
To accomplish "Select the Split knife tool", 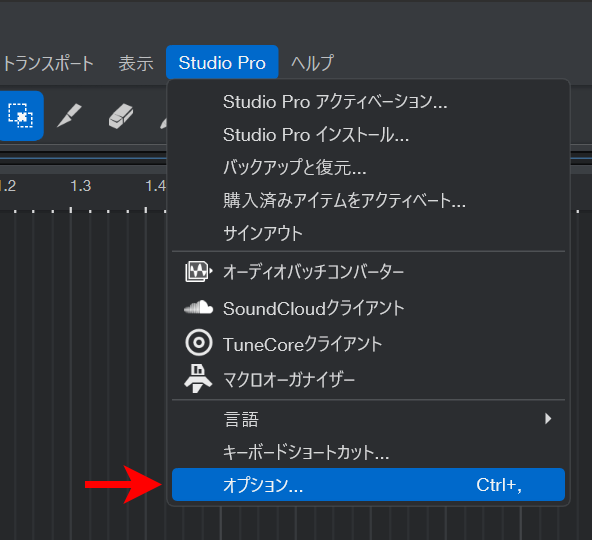I will [x=69, y=116].
